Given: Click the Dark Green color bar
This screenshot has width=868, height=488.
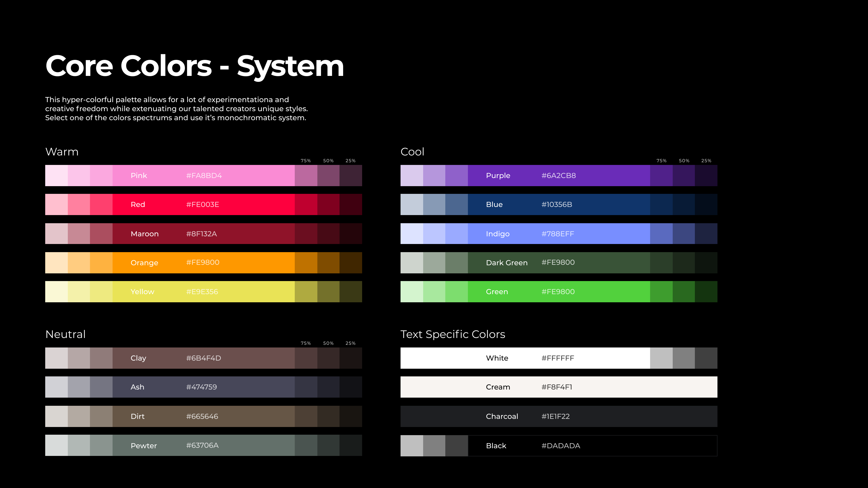Looking at the screenshot, I should tap(559, 263).
